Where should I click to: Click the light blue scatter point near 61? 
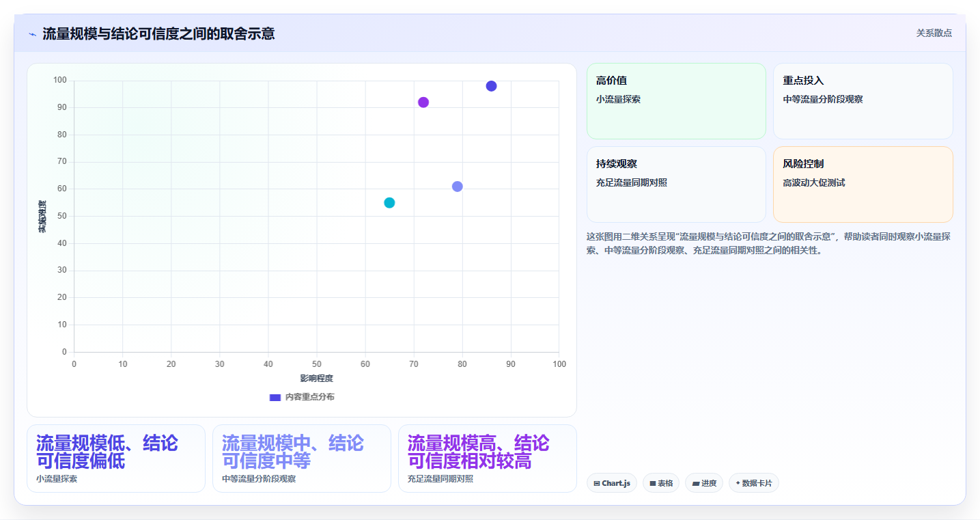tap(458, 187)
